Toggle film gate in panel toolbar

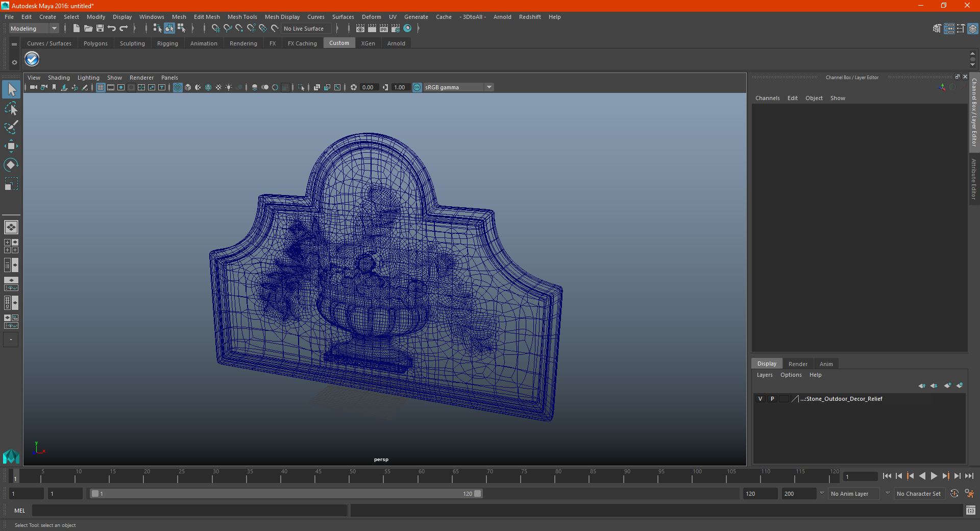(111, 87)
